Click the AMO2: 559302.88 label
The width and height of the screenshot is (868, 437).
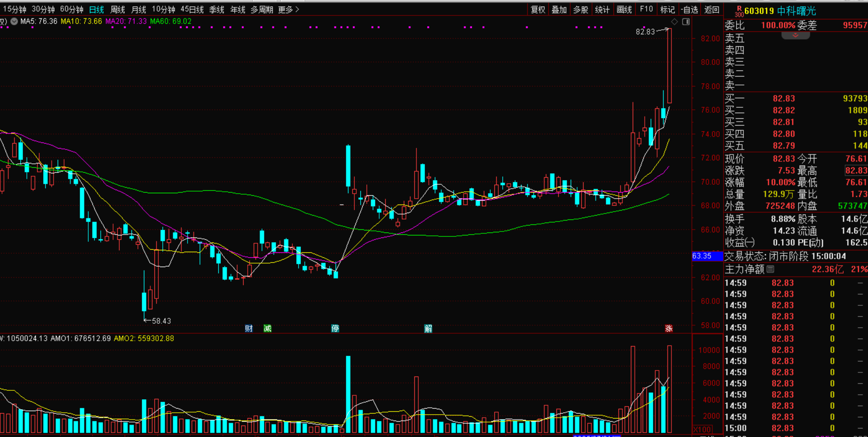(144, 338)
